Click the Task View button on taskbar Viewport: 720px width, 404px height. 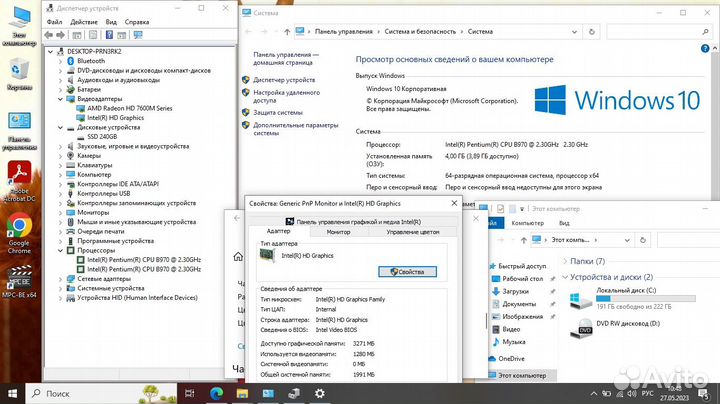[189, 393]
